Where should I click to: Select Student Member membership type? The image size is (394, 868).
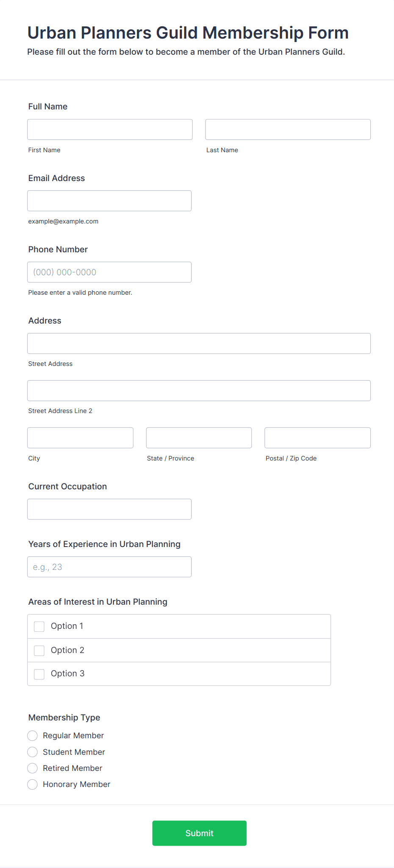[32, 752]
